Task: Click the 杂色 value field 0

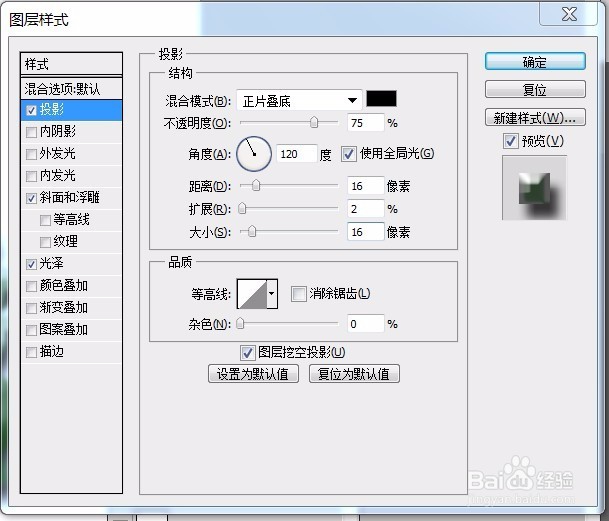Action: click(365, 324)
